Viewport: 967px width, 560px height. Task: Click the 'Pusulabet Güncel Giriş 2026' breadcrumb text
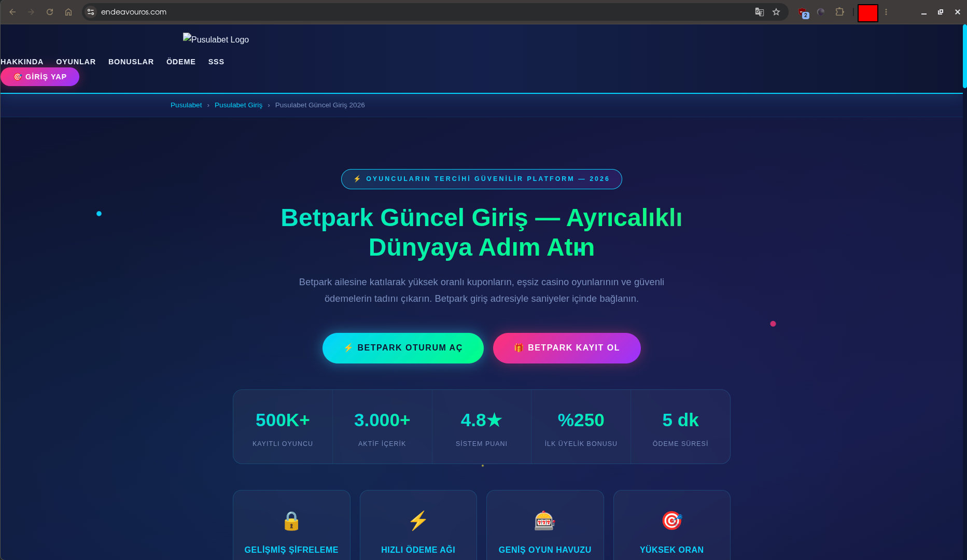(x=320, y=105)
